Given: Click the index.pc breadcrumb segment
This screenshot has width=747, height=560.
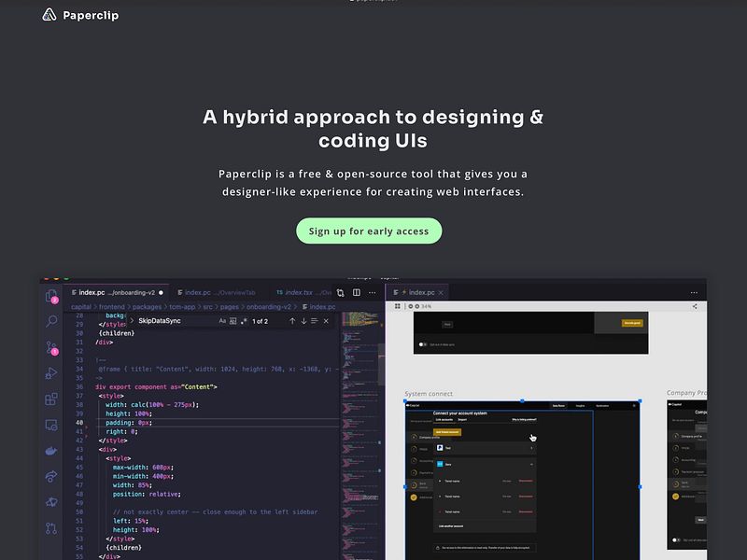Looking at the screenshot, I should [318, 307].
